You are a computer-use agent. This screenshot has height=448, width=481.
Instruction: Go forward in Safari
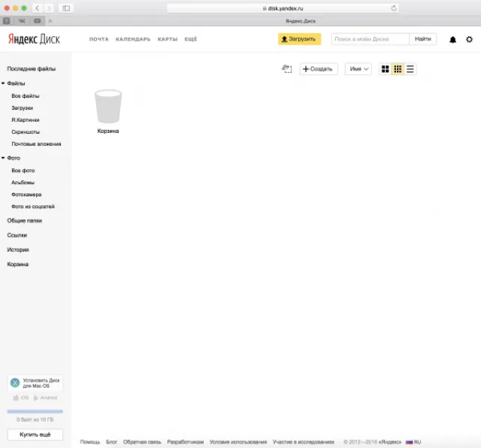(x=48, y=8)
